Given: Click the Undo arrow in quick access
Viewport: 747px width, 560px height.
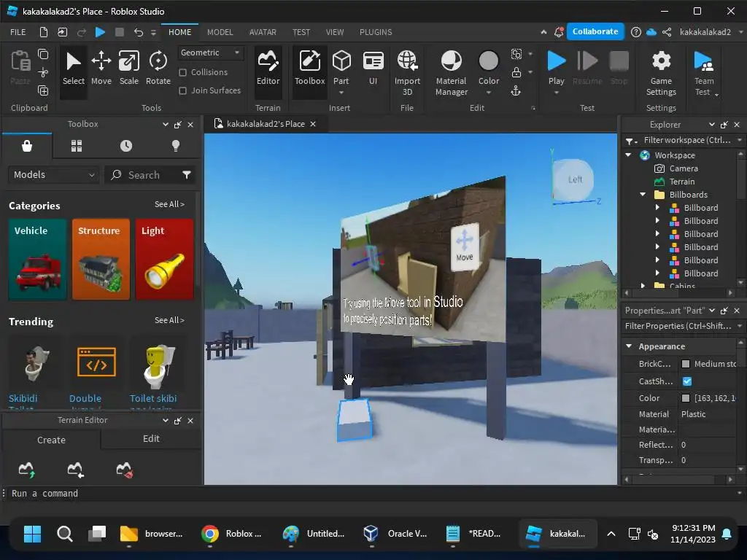Looking at the screenshot, I should (138, 32).
